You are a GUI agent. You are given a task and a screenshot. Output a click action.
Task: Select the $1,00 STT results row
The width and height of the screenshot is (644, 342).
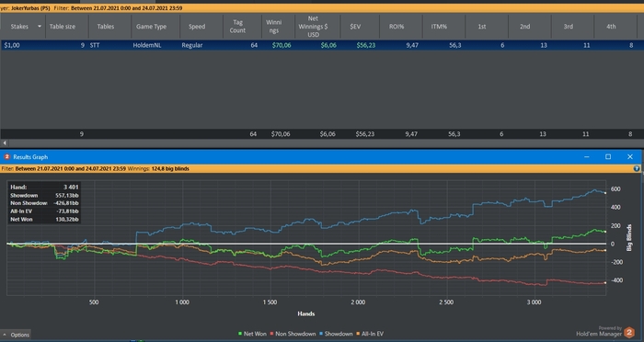[322, 45]
